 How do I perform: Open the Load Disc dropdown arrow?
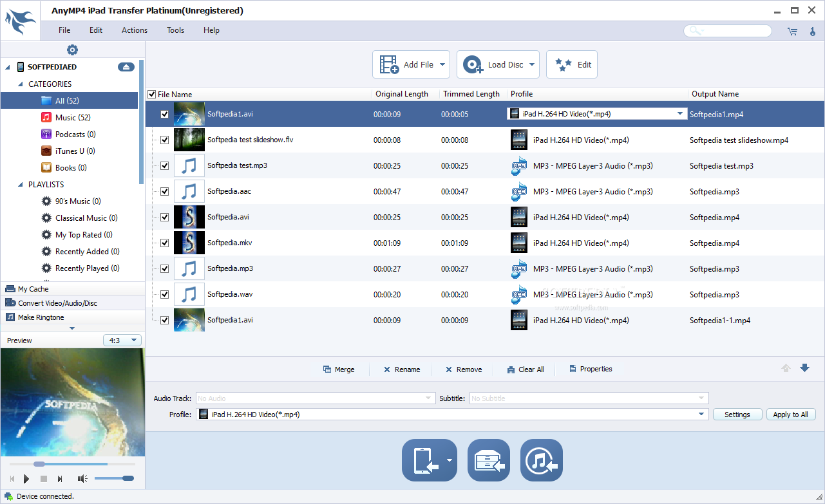(x=532, y=64)
